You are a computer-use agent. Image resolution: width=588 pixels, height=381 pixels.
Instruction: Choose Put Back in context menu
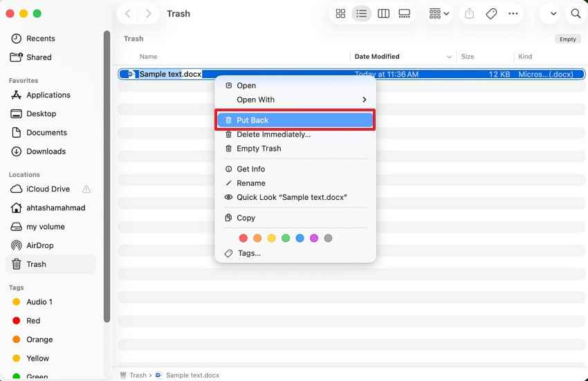click(x=295, y=120)
